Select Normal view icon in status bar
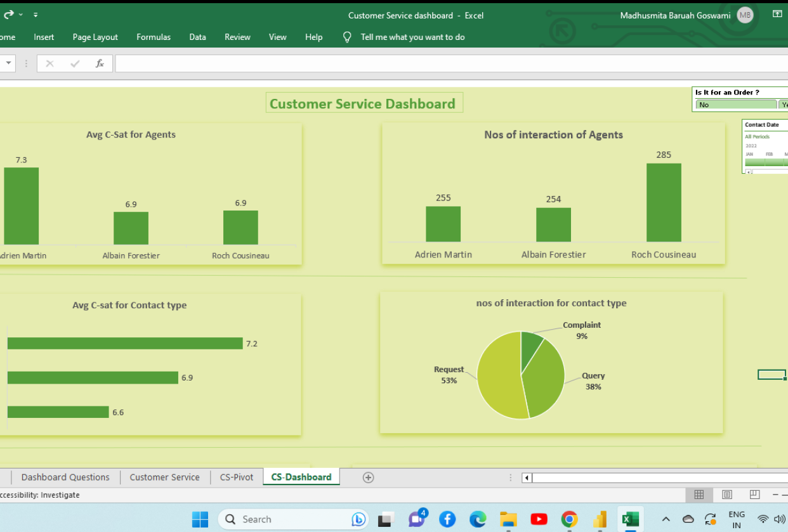Screen dimensions: 788x532 [x=699, y=495]
